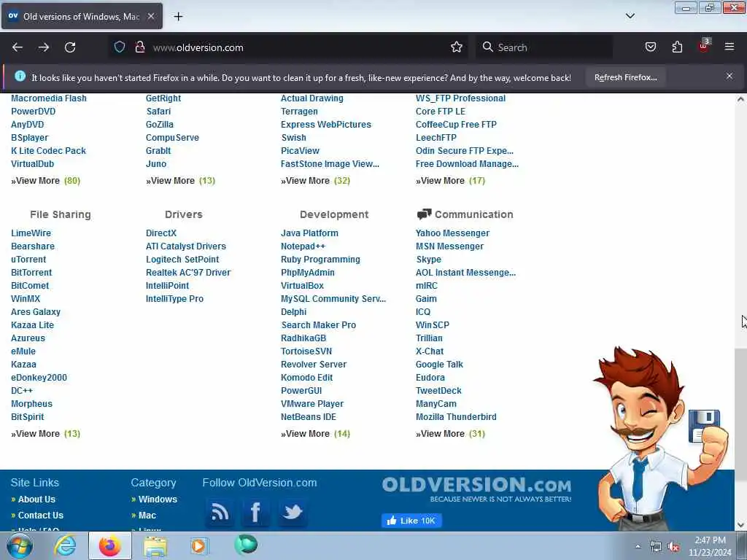Open the Mozilla Thunderbird link
Image resolution: width=747 pixels, height=560 pixels.
click(456, 416)
